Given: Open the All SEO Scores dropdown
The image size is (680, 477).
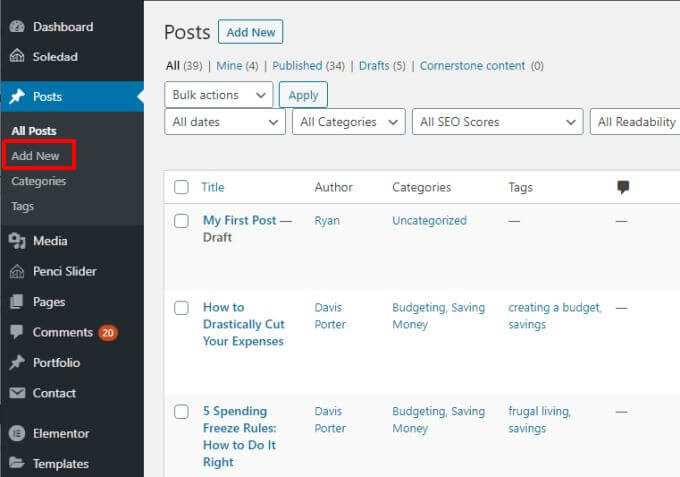Looking at the screenshot, I should click(x=497, y=122).
